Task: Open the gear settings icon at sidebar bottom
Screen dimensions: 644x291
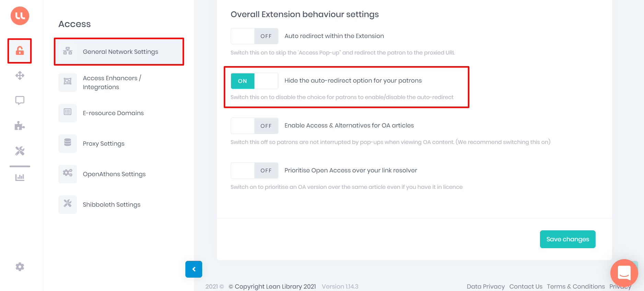Action: [x=20, y=267]
